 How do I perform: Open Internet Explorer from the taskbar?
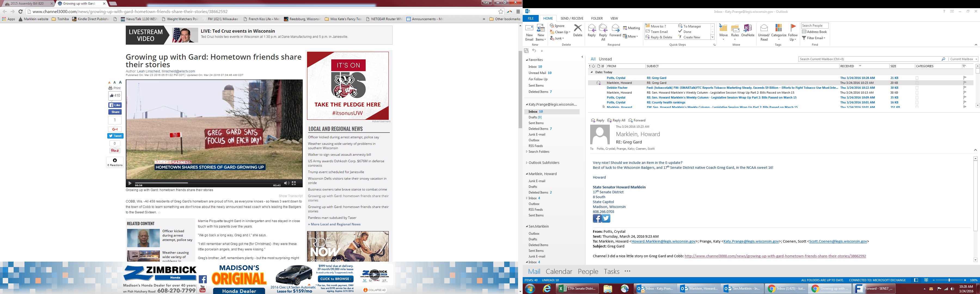click(547, 289)
